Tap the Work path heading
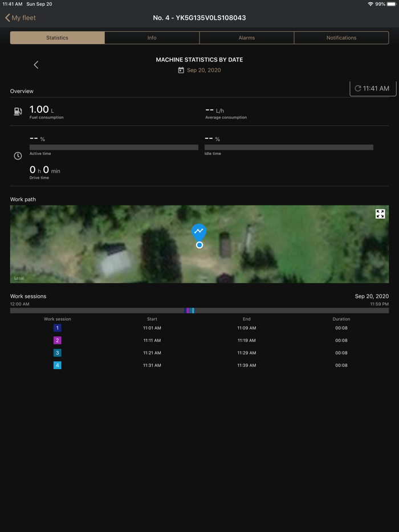The width and height of the screenshot is (399, 532). click(x=23, y=199)
